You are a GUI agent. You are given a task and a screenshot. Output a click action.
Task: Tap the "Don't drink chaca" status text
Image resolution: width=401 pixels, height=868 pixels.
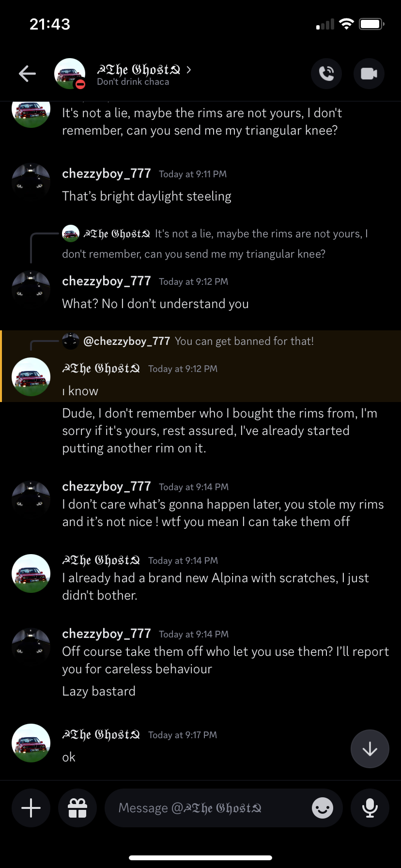133,82
